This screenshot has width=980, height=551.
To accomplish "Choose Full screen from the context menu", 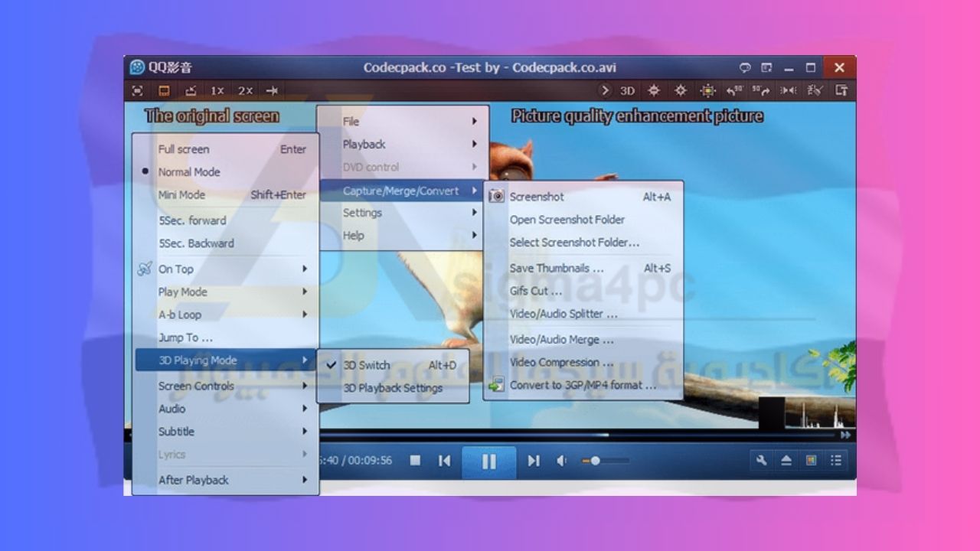I will tap(226, 149).
